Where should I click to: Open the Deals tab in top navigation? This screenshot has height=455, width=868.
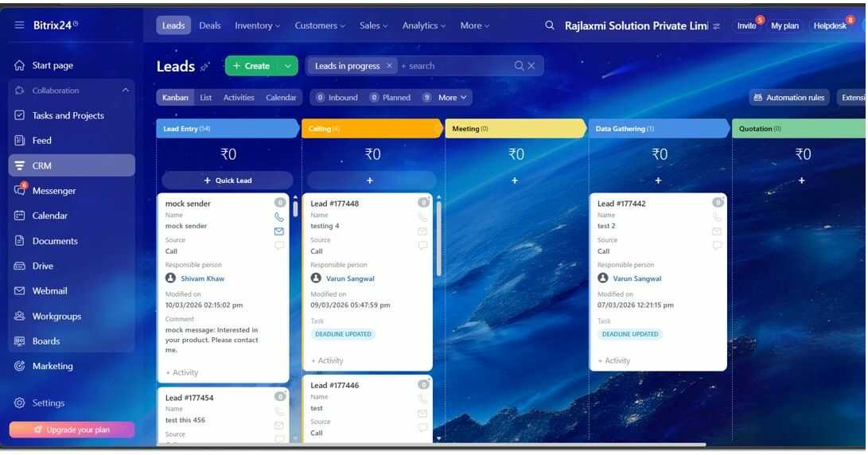(x=210, y=25)
